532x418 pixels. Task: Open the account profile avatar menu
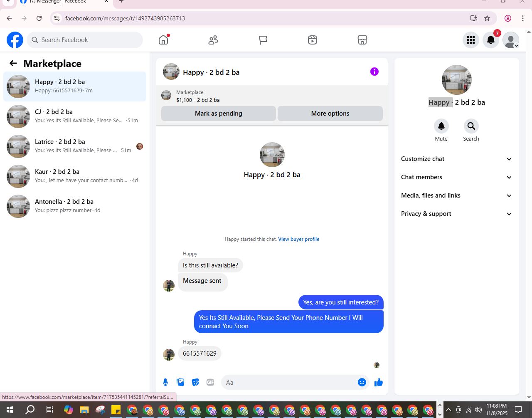[x=511, y=40]
